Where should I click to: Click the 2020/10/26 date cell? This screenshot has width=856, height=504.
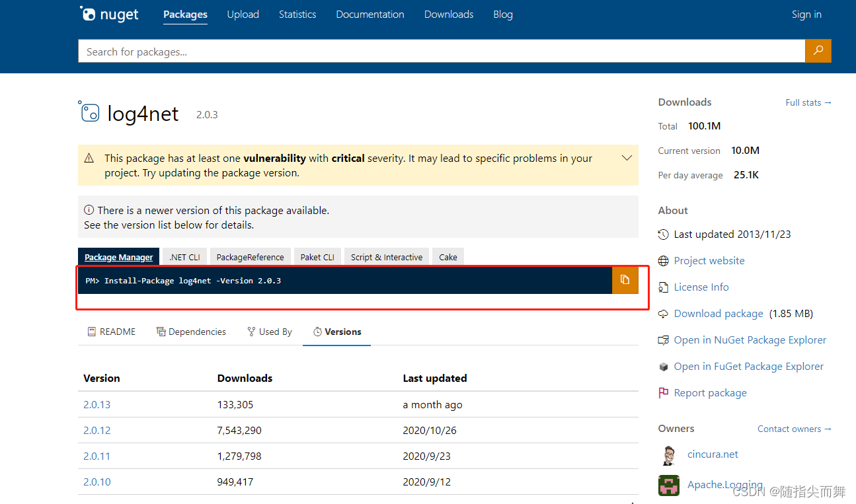(x=430, y=430)
